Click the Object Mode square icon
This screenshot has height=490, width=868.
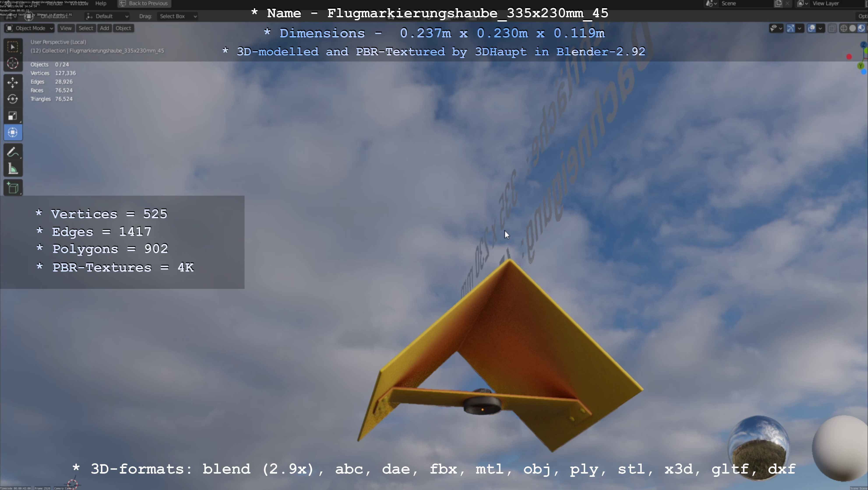[9, 28]
